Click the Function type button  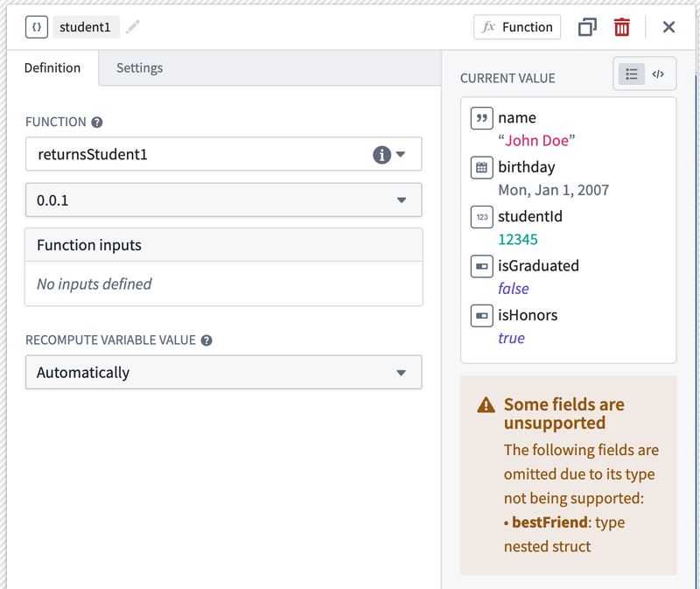517,27
